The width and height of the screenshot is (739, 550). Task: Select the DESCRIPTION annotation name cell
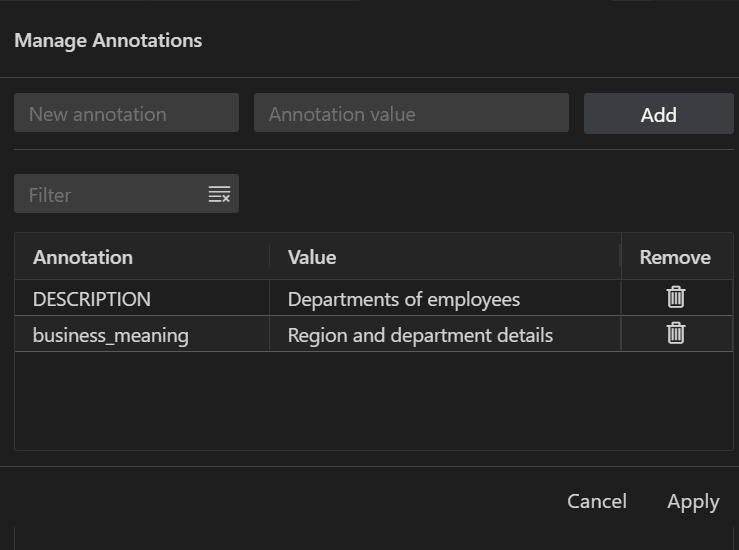pos(92,299)
